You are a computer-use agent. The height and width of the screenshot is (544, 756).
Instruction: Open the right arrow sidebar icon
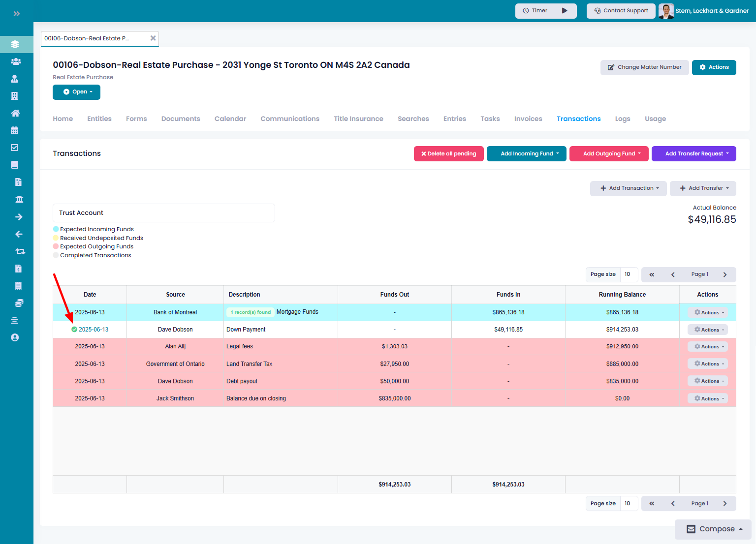click(19, 217)
